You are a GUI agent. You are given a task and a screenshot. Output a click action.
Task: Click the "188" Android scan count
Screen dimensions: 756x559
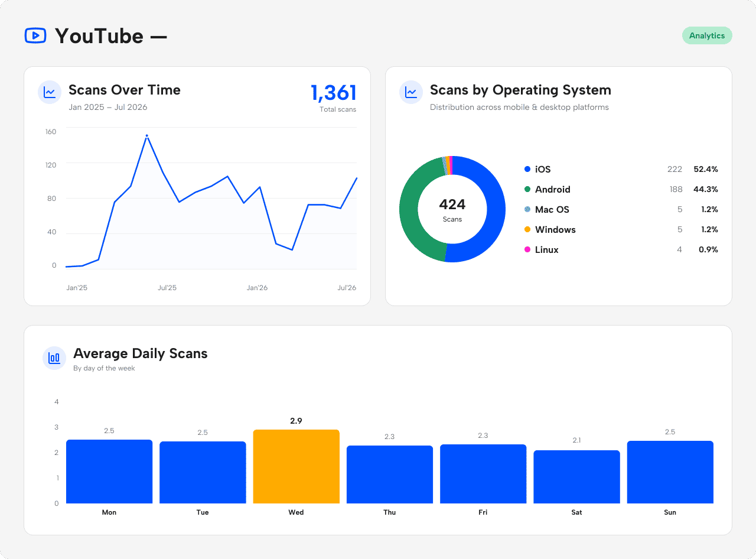[675, 189]
